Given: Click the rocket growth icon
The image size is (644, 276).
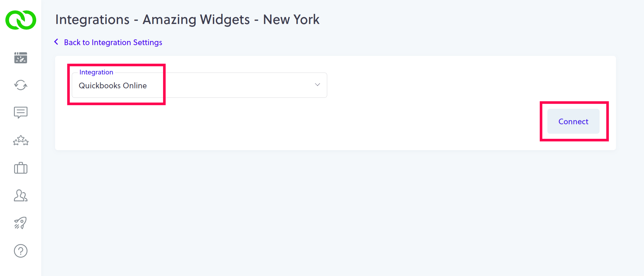Looking at the screenshot, I should pyautogui.click(x=20, y=223).
